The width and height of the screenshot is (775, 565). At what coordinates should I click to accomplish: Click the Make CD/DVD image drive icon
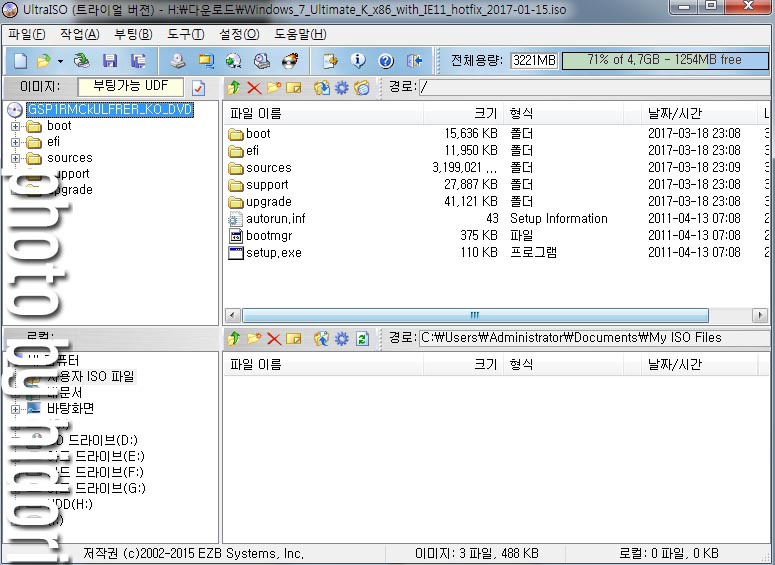(x=177, y=61)
